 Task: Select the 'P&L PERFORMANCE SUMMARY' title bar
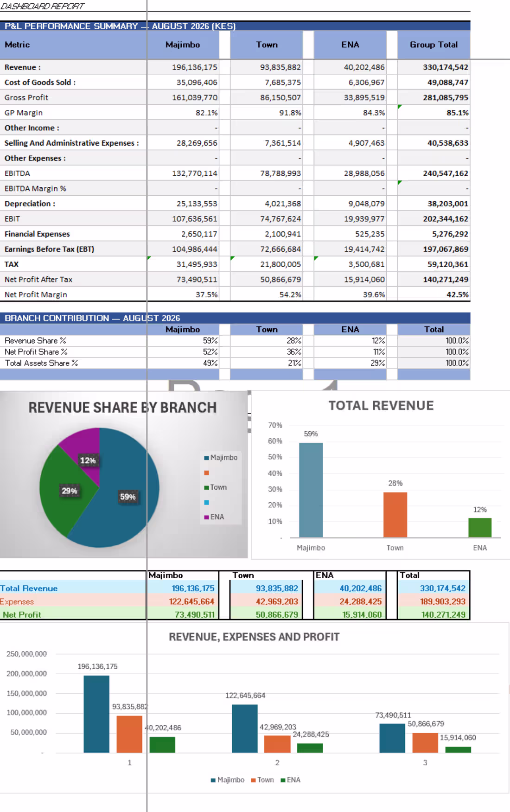235,26
